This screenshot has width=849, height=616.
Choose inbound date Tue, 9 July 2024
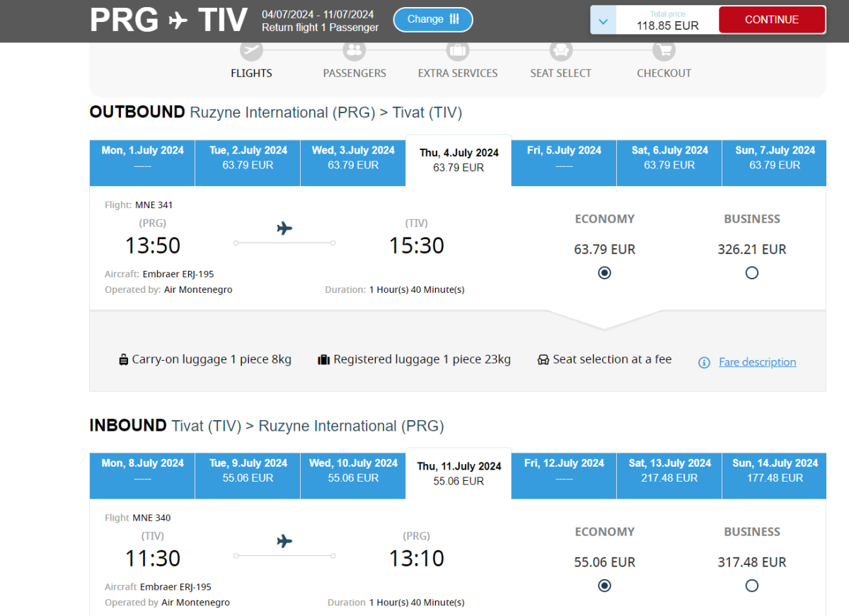[x=248, y=470]
